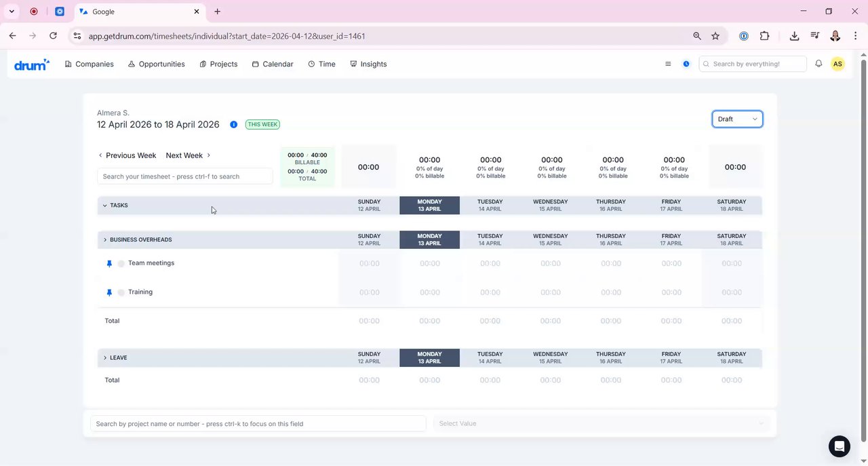Click the page vertical scrollbar
Image resolution: width=868 pixels, height=466 pixels.
[864, 251]
